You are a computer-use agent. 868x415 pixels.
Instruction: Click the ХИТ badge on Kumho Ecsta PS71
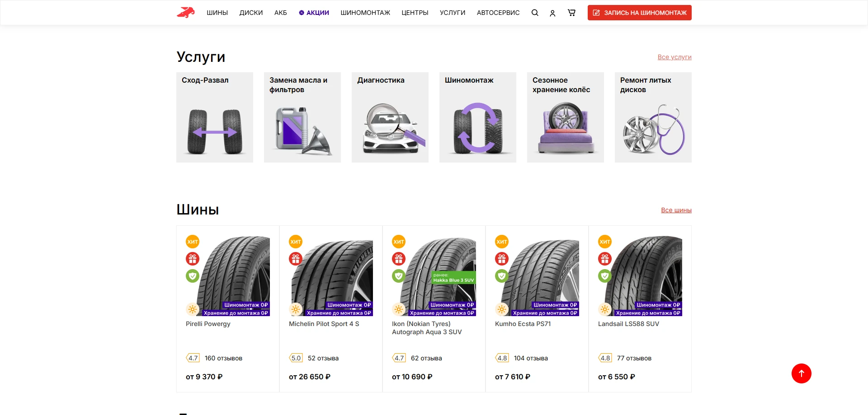tap(502, 242)
